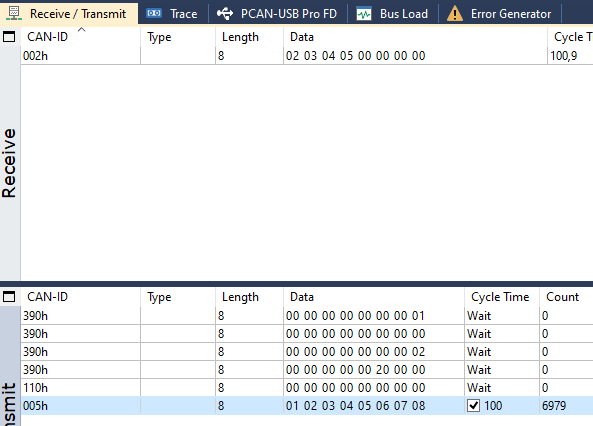Click the Bus Load graph icon

(x=364, y=14)
